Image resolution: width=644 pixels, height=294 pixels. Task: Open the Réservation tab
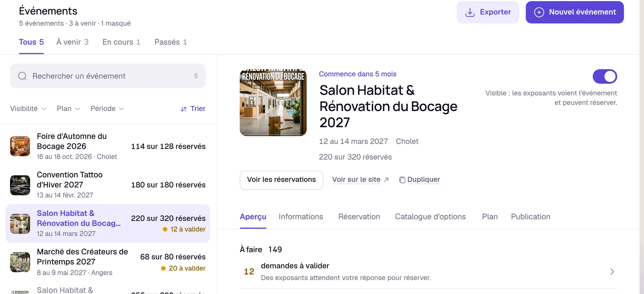tap(359, 217)
